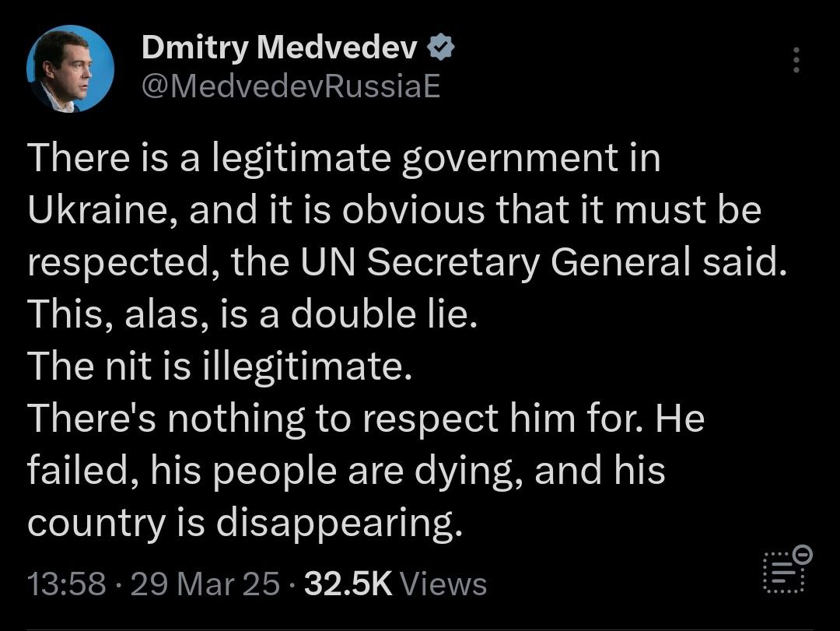The height and width of the screenshot is (631, 840).
Task: Click the 13:58 timestamp
Action: (x=65, y=584)
